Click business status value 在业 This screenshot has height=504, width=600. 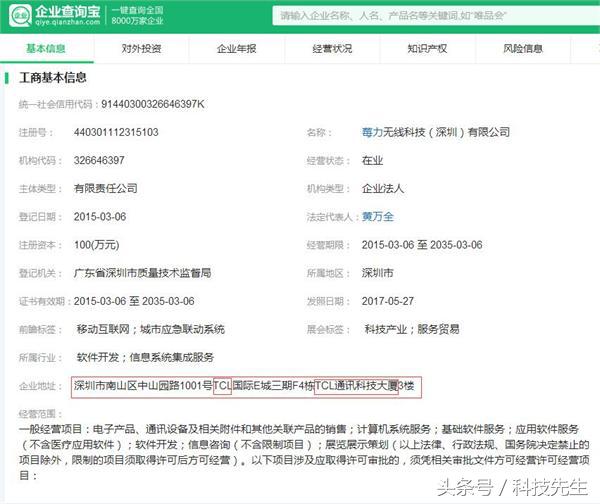coord(372,161)
